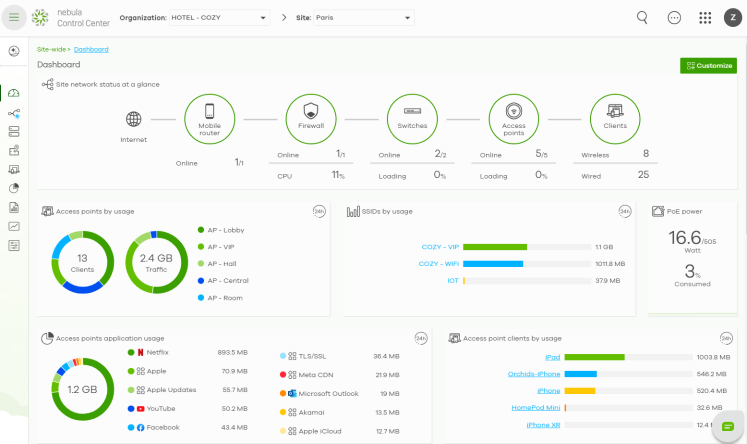Open the topology icon in the sidebar
This screenshot has width=747, height=444.
click(14, 113)
